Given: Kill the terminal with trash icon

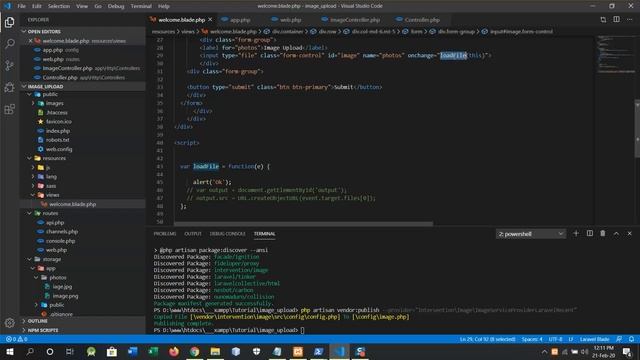Looking at the screenshot, I should (603, 233).
